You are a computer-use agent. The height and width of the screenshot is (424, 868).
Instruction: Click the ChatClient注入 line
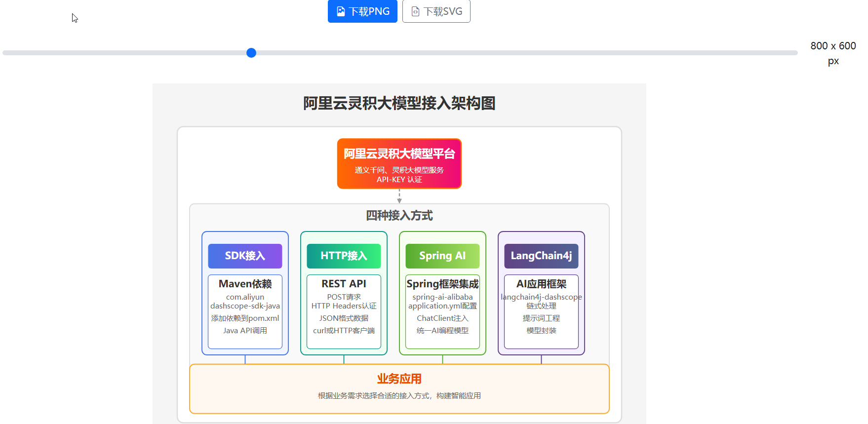[x=442, y=318]
